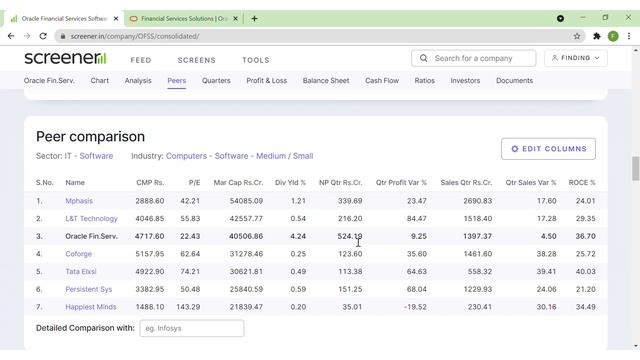
Task: Click the NP Qtr Rs.Cr. column header
Action: (340, 182)
